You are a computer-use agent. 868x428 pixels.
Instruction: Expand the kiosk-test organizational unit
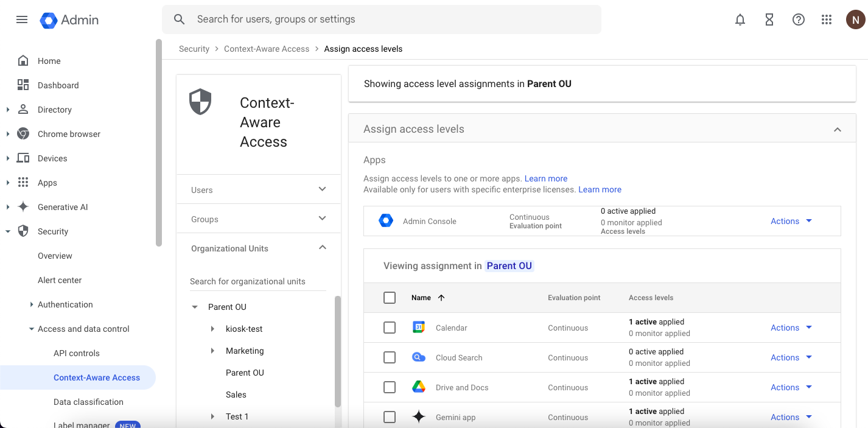(x=212, y=329)
